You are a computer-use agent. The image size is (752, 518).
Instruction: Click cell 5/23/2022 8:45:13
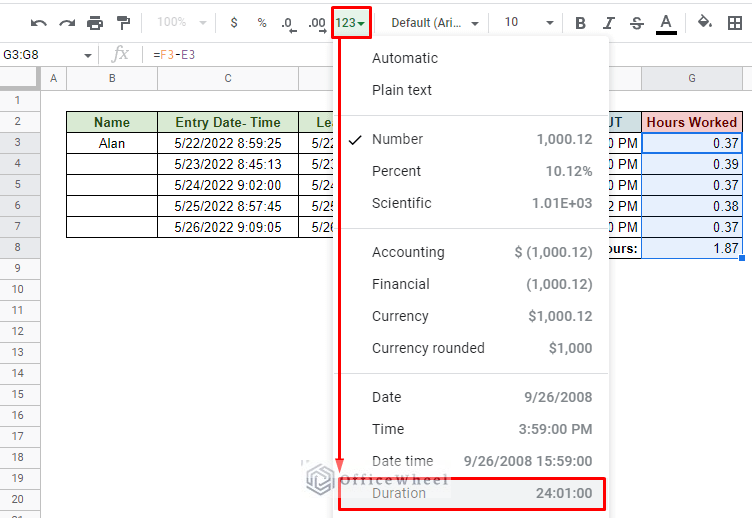pos(228,165)
